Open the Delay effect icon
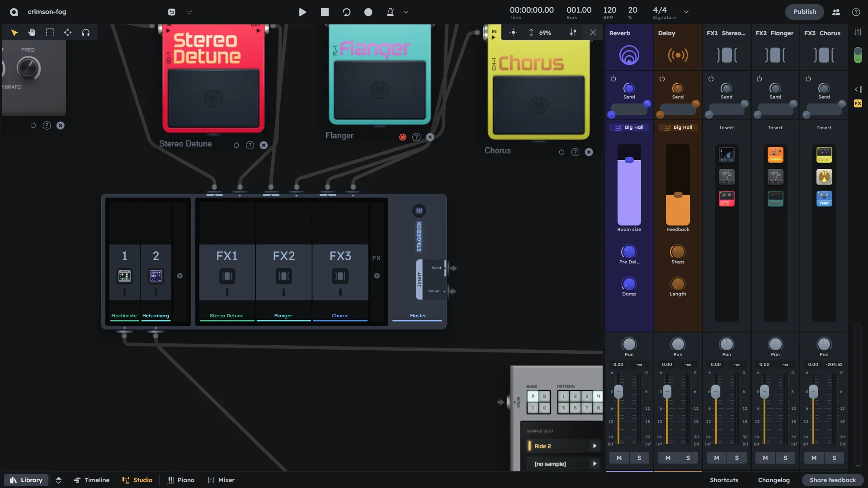The width and height of the screenshot is (868, 488). (678, 56)
